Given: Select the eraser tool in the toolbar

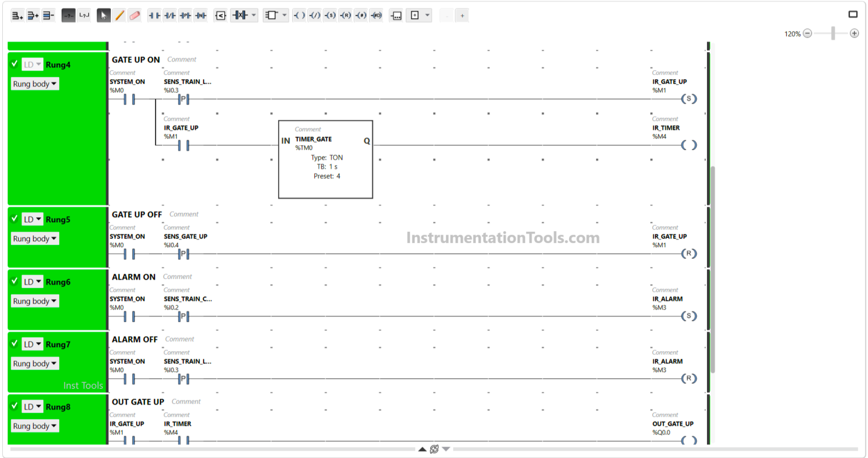Looking at the screenshot, I should click(x=134, y=15).
